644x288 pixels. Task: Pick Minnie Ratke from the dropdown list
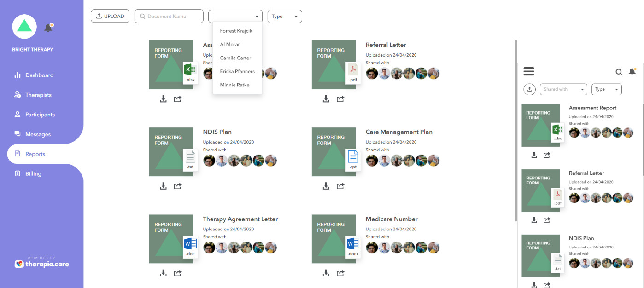point(234,85)
